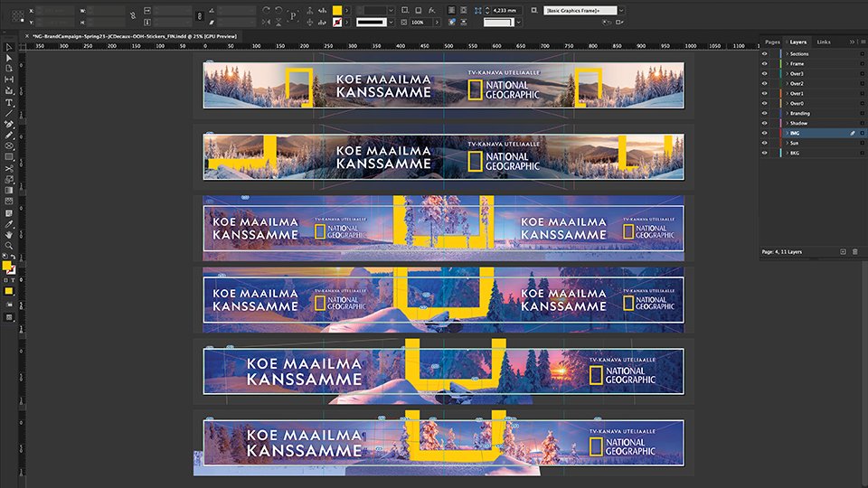Collapse panels with the double-arrow icon
The image size is (868, 488).
(852, 42)
